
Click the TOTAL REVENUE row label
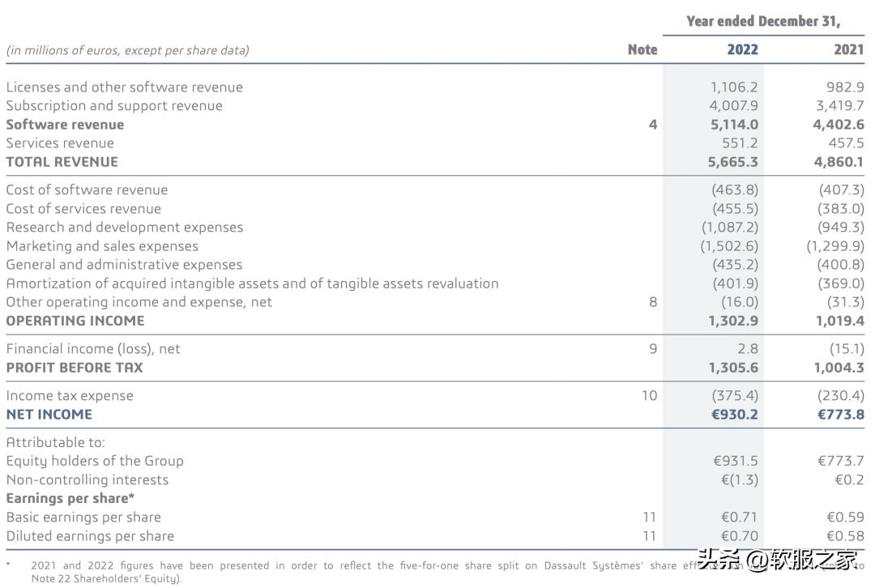pyautogui.click(x=62, y=161)
